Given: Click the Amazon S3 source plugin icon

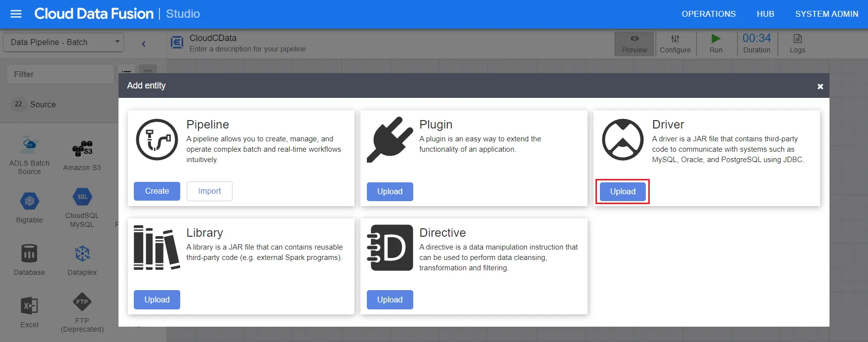Looking at the screenshot, I should coord(82,148).
